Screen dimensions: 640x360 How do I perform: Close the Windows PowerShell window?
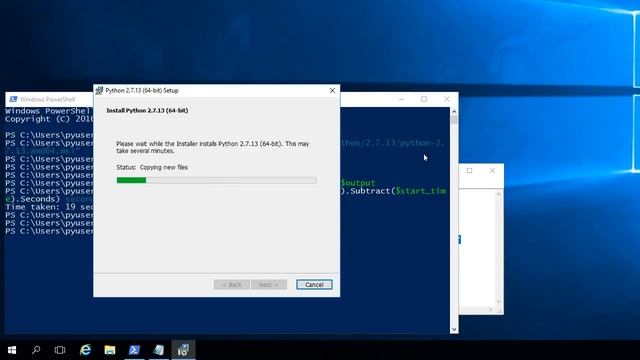(x=447, y=99)
